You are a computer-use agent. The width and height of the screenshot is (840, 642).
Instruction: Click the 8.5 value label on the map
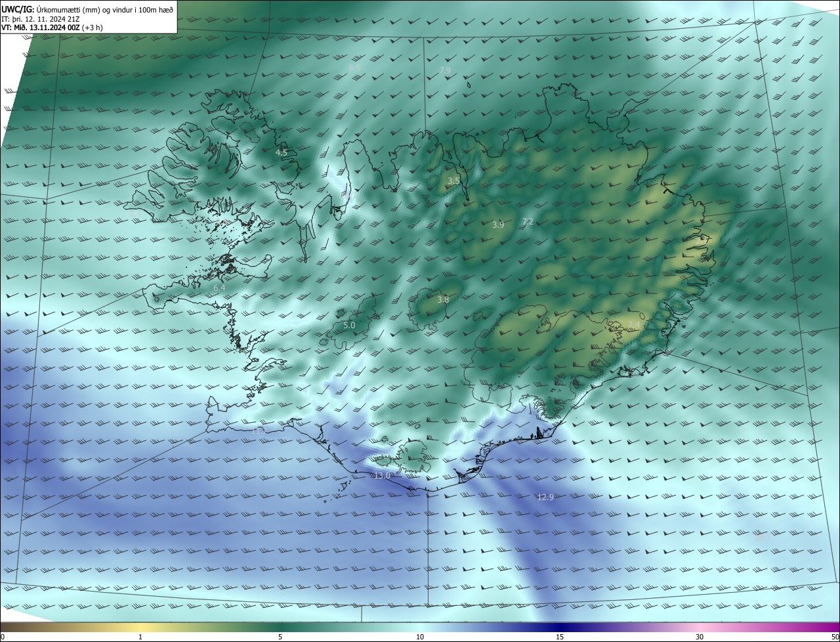(x=355, y=68)
